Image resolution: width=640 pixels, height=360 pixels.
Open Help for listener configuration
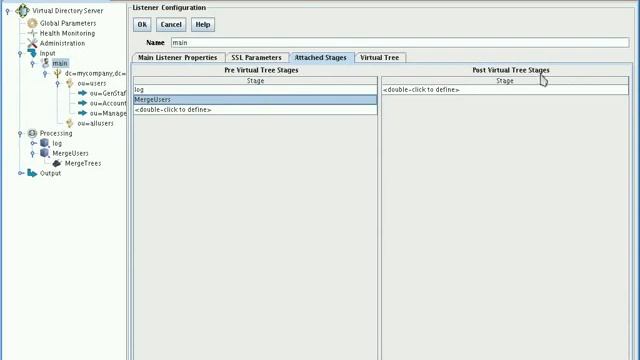[x=203, y=24]
